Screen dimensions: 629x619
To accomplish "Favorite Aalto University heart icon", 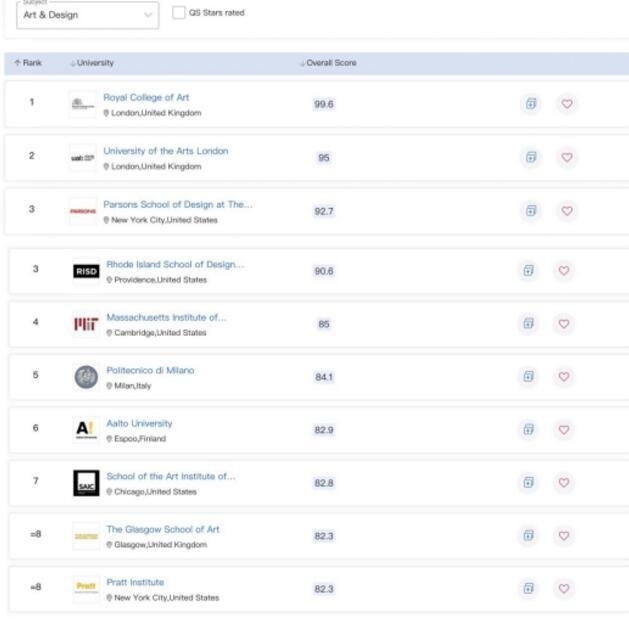I will click(564, 429).
